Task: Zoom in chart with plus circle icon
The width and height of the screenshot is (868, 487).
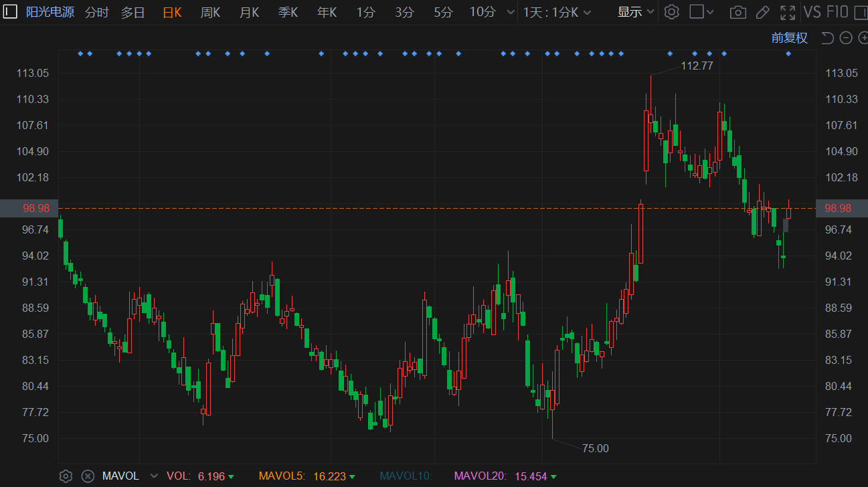Action: (x=863, y=38)
